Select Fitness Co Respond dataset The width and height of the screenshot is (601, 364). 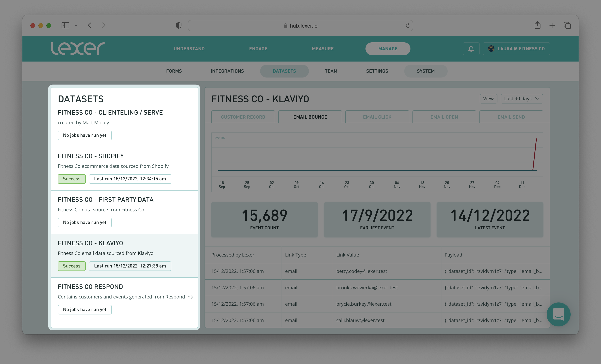pos(124,299)
